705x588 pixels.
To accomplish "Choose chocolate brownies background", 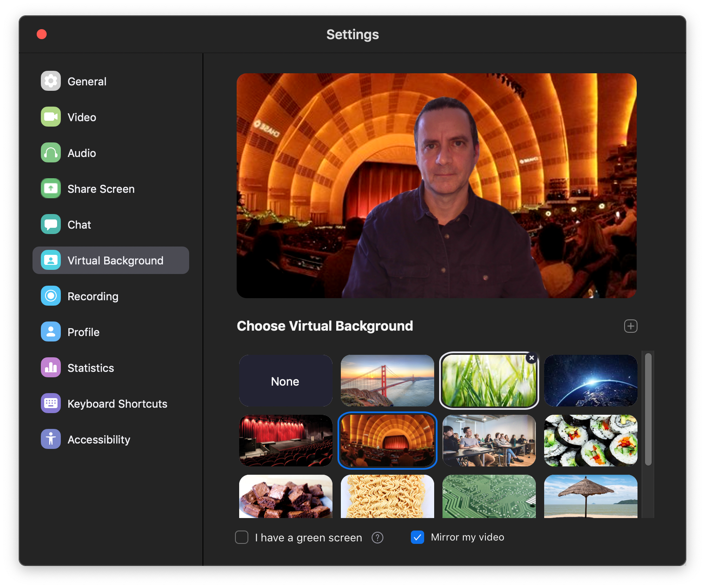I will (286, 496).
